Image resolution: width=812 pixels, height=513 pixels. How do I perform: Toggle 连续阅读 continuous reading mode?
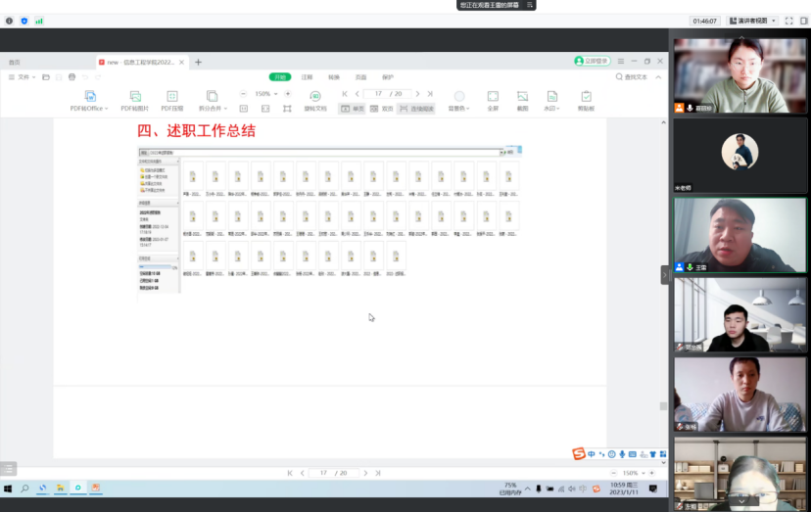[x=416, y=109]
